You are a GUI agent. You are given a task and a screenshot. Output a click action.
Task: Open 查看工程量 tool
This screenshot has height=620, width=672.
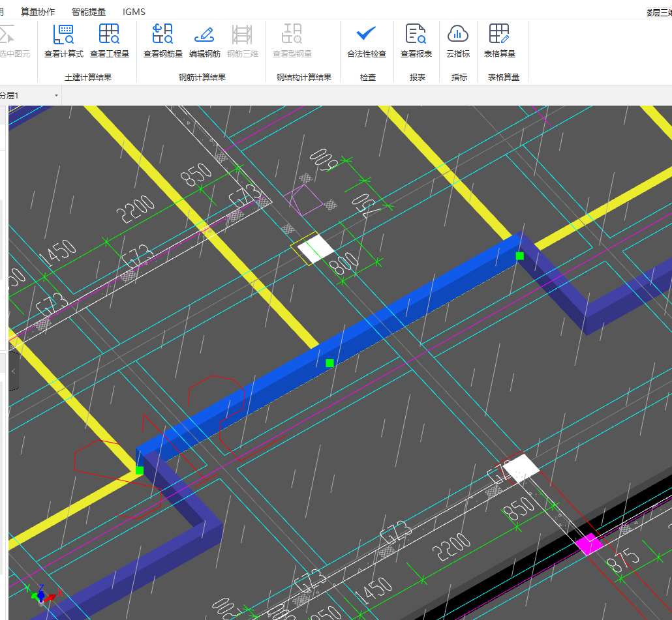click(110, 40)
